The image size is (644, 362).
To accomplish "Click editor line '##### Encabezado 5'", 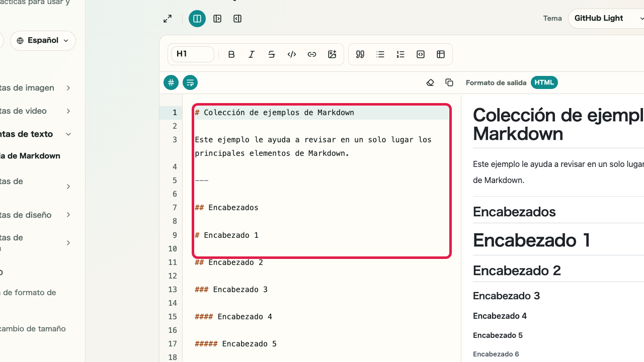I will tap(235, 344).
